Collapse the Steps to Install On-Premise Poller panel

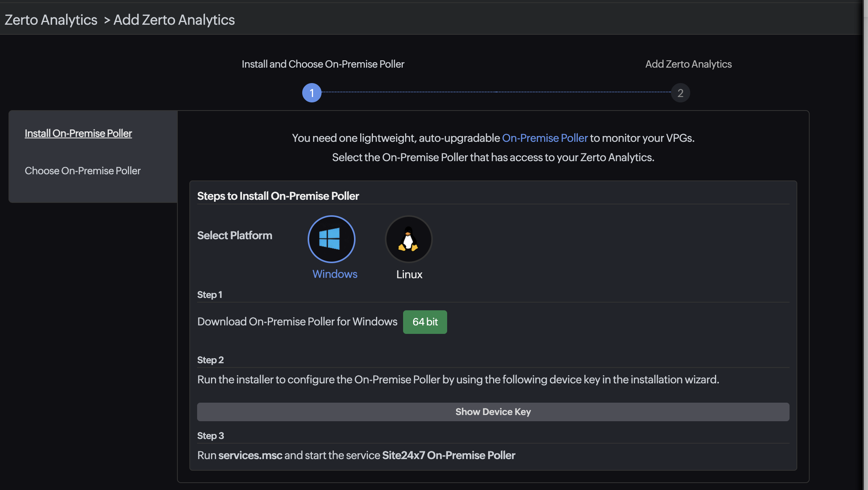[278, 196]
